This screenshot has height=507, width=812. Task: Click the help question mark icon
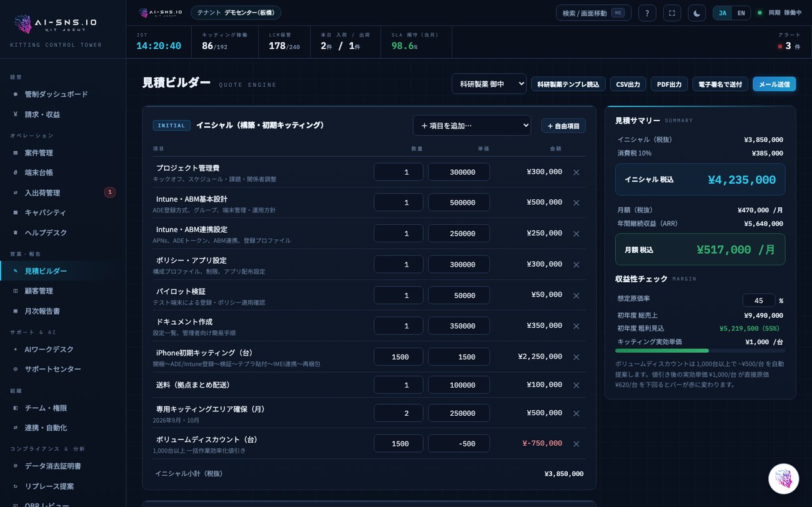click(x=647, y=13)
